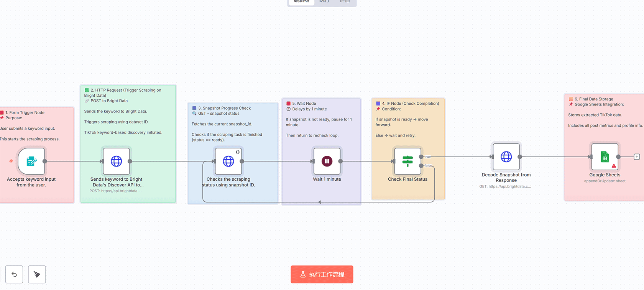Add a node after Google Sheets with plus
This screenshot has width=644, height=290.
pyautogui.click(x=637, y=157)
